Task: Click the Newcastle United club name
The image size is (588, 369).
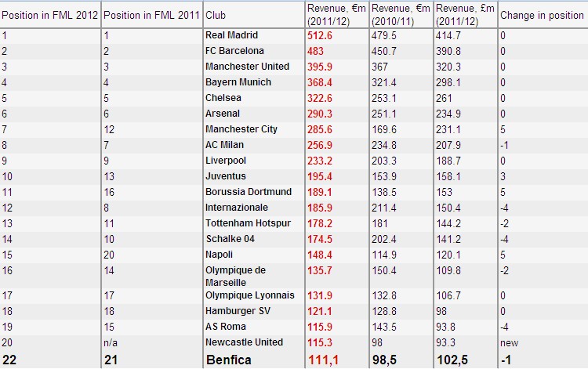Action: tap(244, 342)
